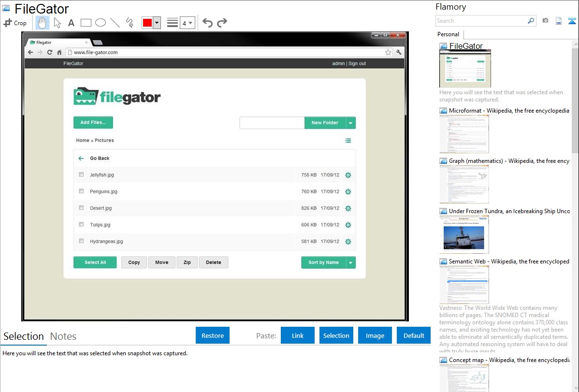Click the Restore button

tap(213, 335)
